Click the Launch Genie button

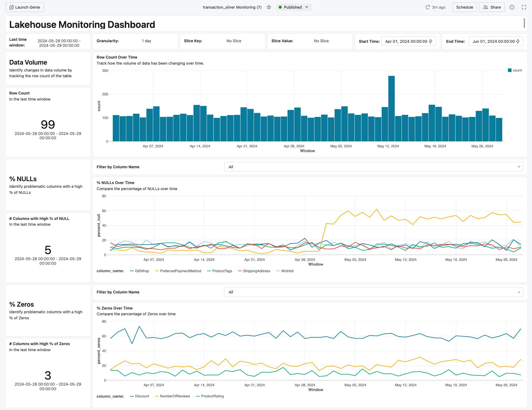(25, 7)
